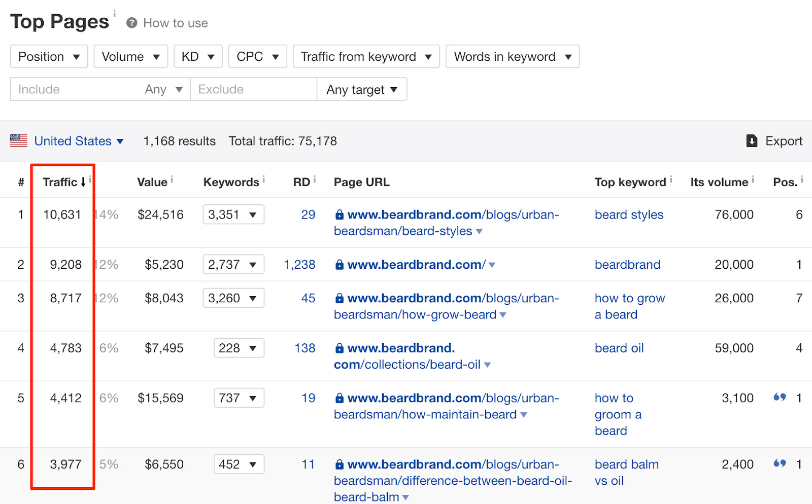Click featured snippet quote icon in row 5

coord(780,397)
